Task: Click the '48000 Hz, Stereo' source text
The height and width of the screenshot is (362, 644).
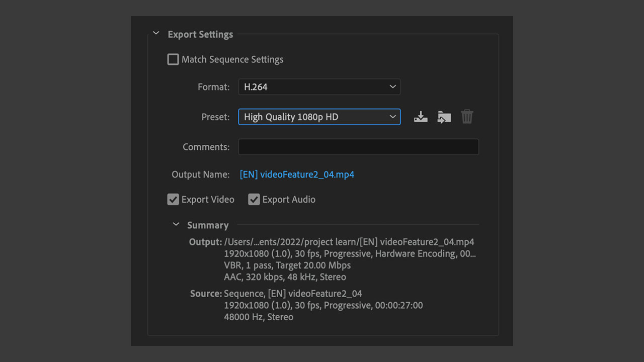Action: click(x=259, y=317)
